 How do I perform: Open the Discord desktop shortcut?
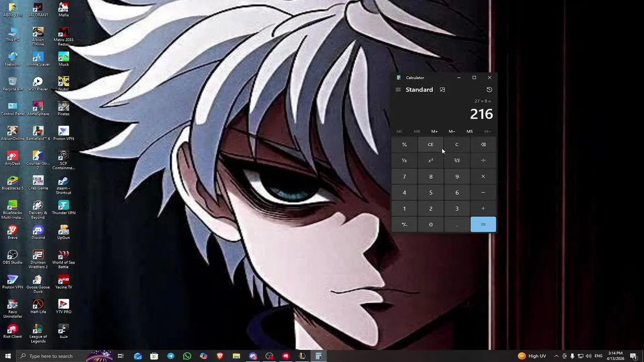click(38, 233)
